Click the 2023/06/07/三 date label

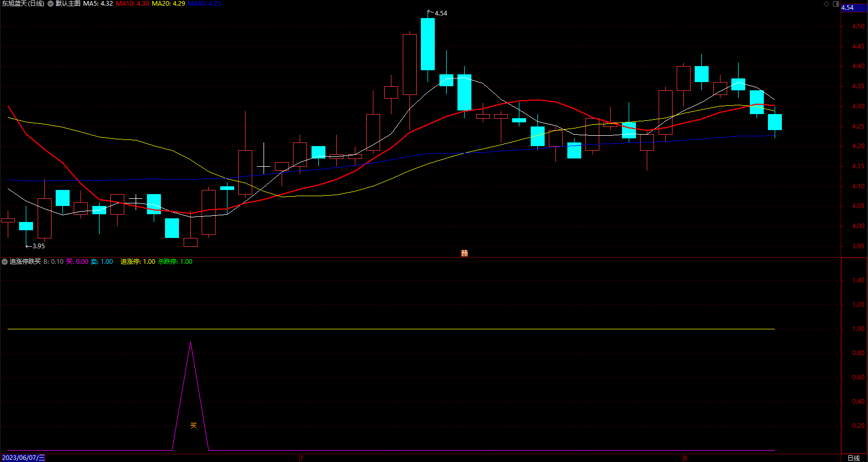tap(23, 458)
